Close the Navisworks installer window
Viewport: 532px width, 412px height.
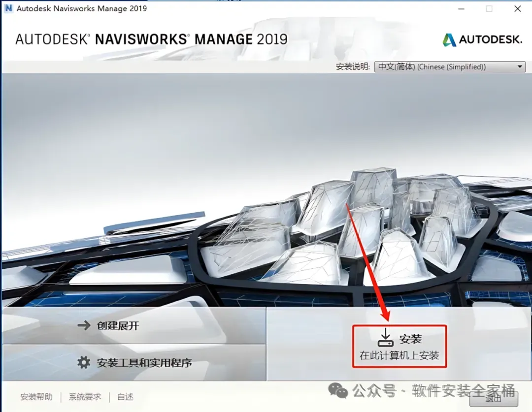coord(517,9)
